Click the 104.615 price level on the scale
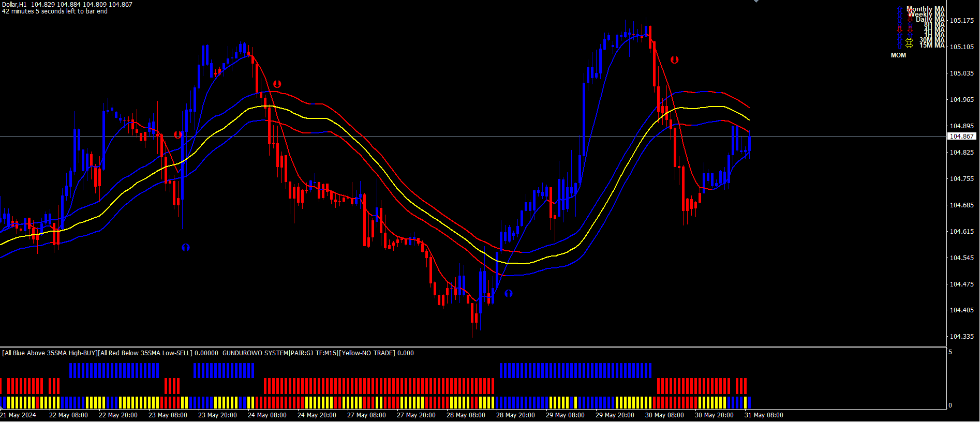This screenshot has width=980, height=423. coord(961,232)
